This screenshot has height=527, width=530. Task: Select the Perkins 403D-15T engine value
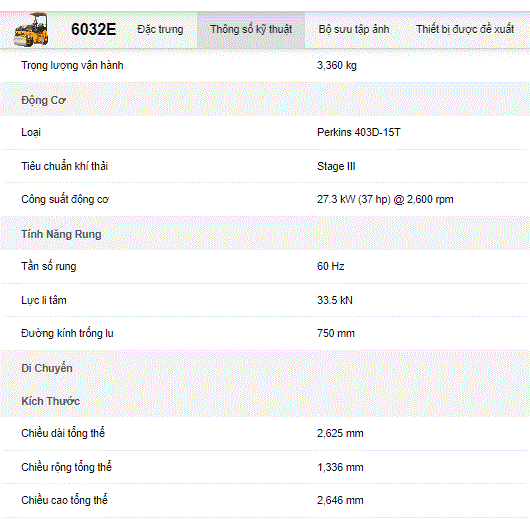click(359, 132)
